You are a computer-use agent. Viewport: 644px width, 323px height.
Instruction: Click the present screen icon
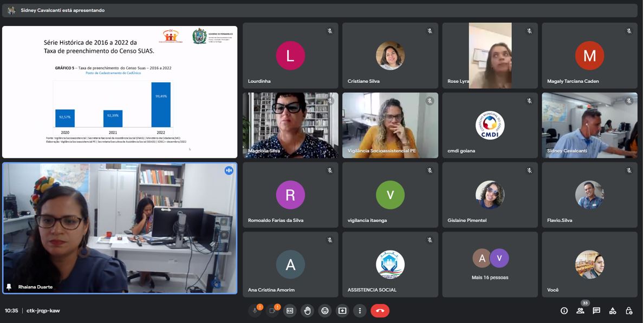tap(342, 311)
